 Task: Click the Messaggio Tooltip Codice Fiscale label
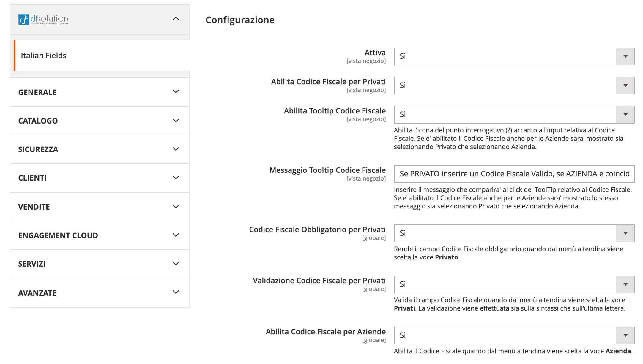pos(327,170)
